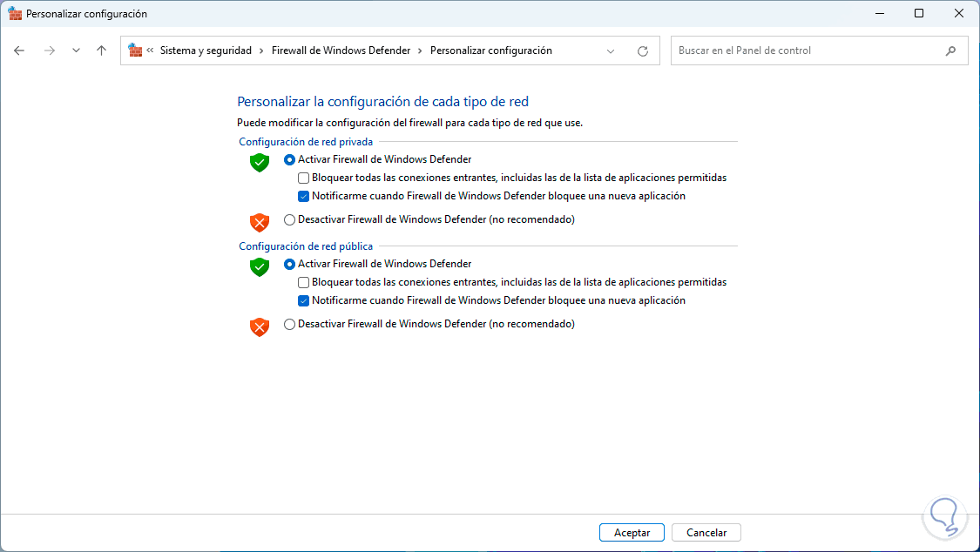Open Sistema y seguridad breadcrumb
The width and height of the screenshot is (980, 552).
[x=206, y=50]
